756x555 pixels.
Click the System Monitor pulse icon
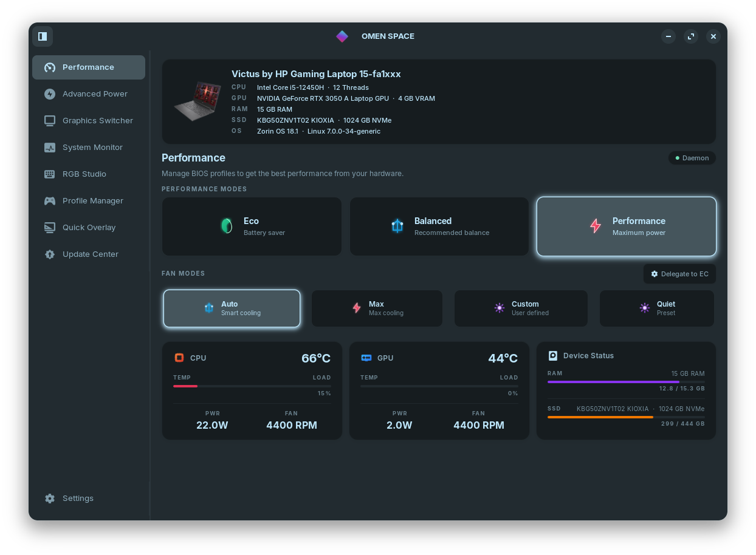50,148
